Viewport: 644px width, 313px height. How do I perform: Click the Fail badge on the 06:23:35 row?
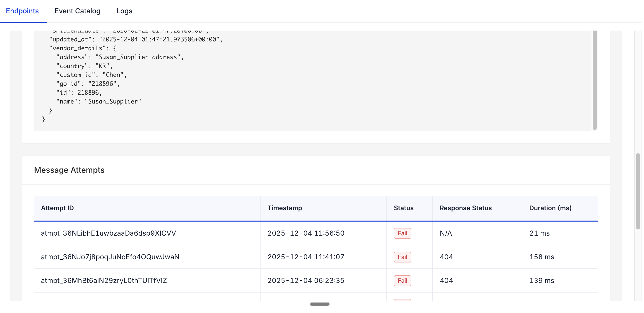(x=402, y=280)
